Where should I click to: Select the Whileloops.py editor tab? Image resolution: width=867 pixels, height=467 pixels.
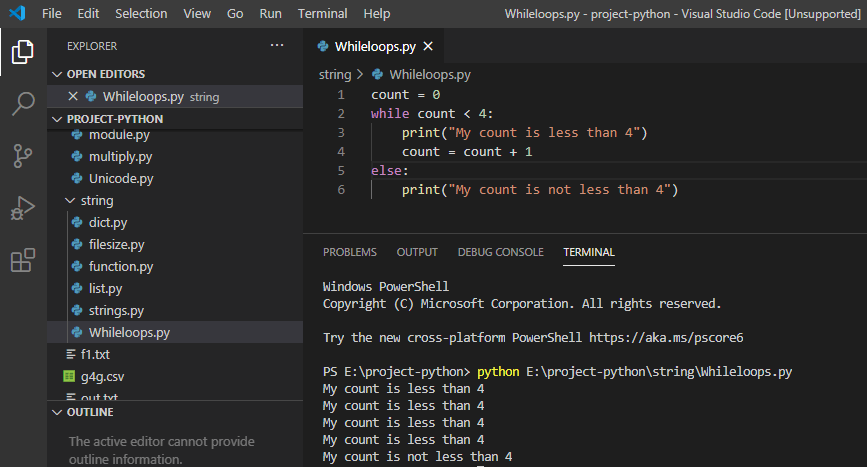coord(375,46)
